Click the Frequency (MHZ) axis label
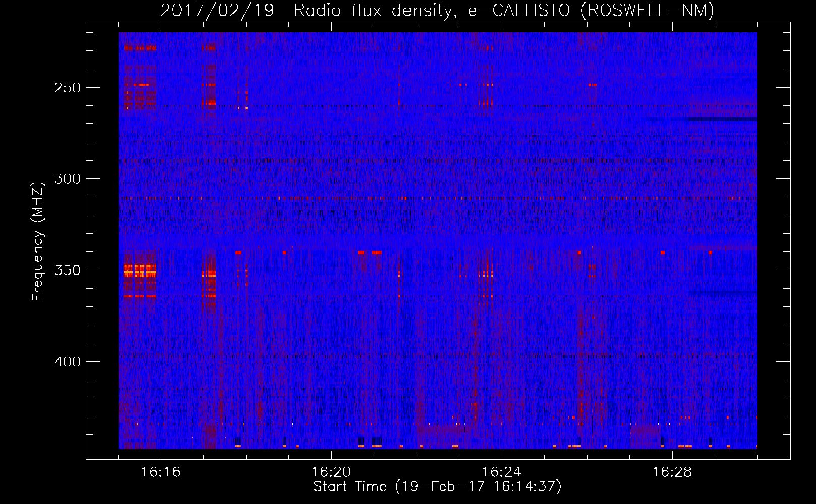The width and height of the screenshot is (816, 504). 38,241
